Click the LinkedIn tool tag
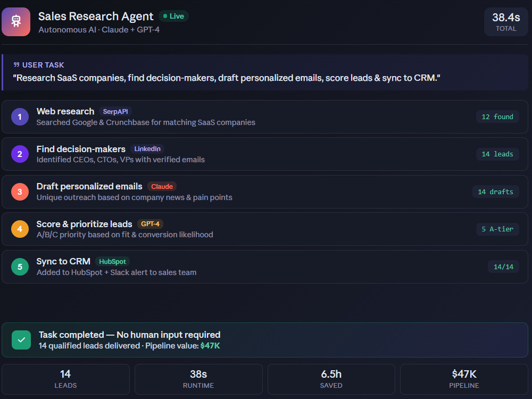 click(147, 149)
